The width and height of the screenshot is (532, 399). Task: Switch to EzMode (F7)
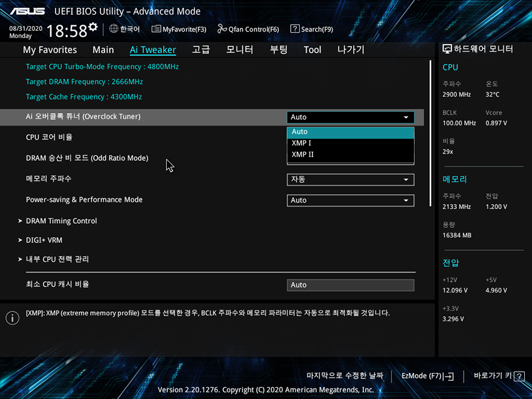tap(427, 376)
